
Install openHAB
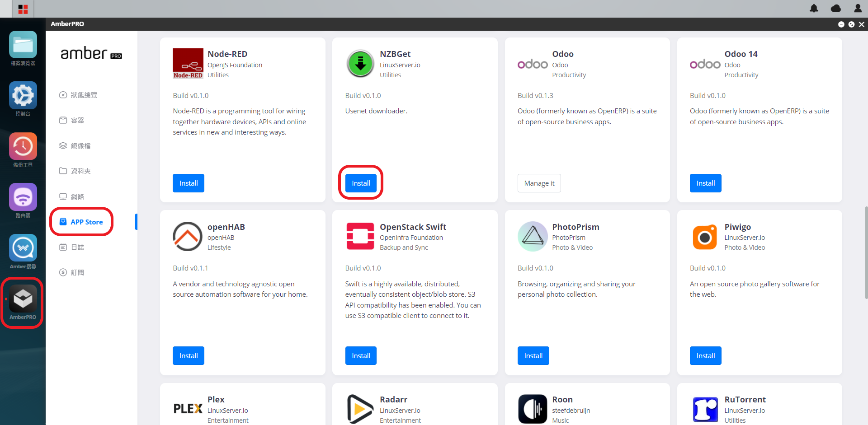point(189,355)
